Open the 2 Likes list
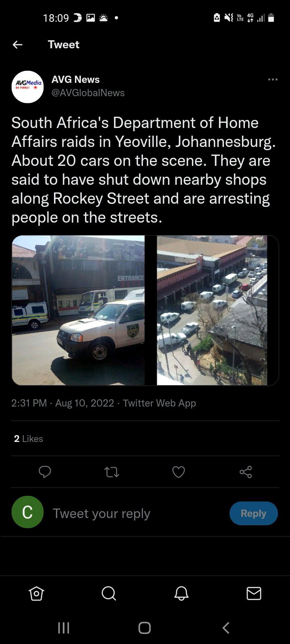This screenshot has height=644, width=290. point(28,439)
